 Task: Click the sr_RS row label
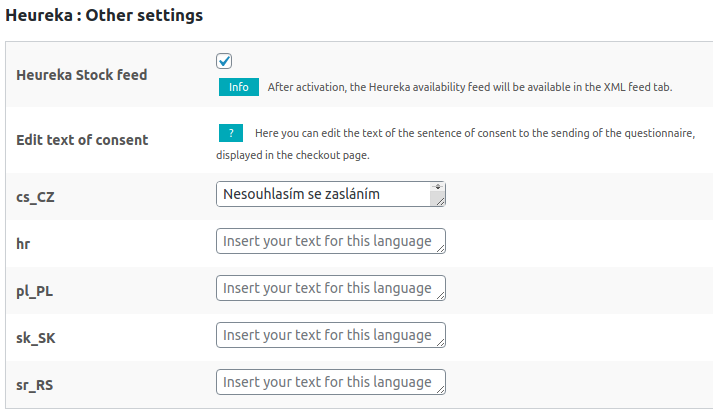[35, 385]
